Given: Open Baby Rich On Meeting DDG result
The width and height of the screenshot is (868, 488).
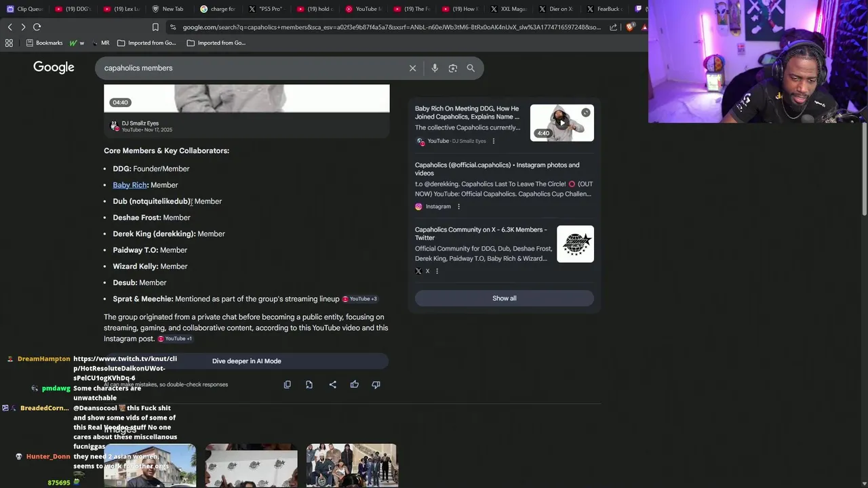Looking at the screenshot, I should (x=467, y=113).
